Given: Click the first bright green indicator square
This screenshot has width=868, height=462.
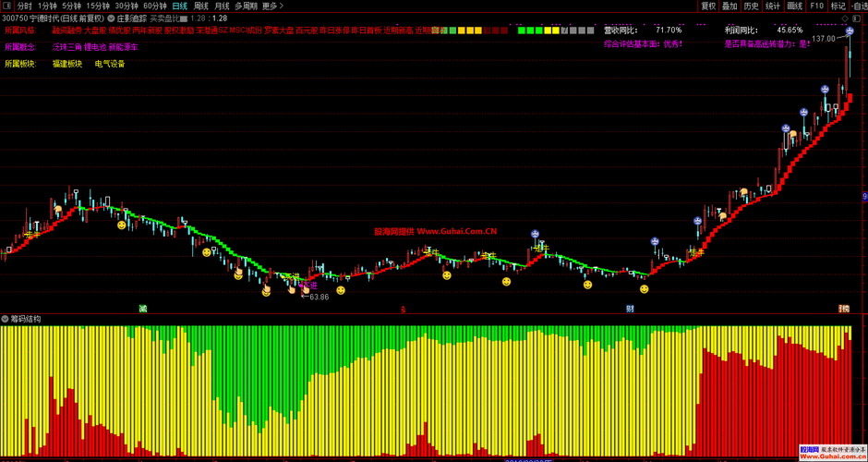Looking at the screenshot, I should [x=522, y=30].
